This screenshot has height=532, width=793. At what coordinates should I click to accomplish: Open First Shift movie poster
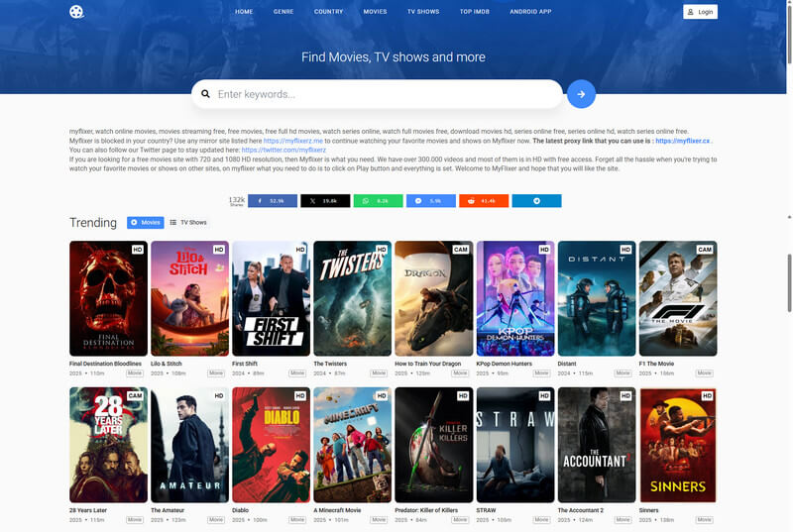click(271, 298)
